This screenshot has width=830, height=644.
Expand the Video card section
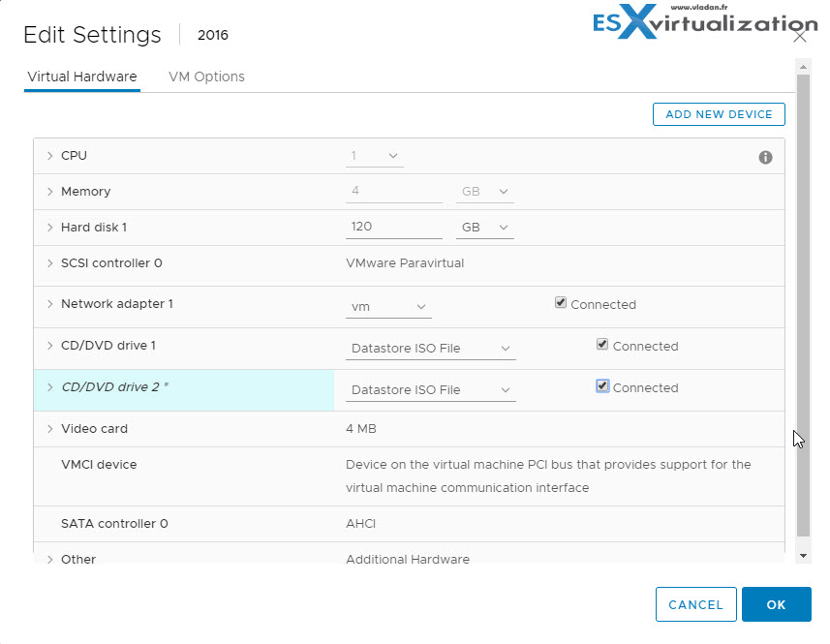click(49, 429)
